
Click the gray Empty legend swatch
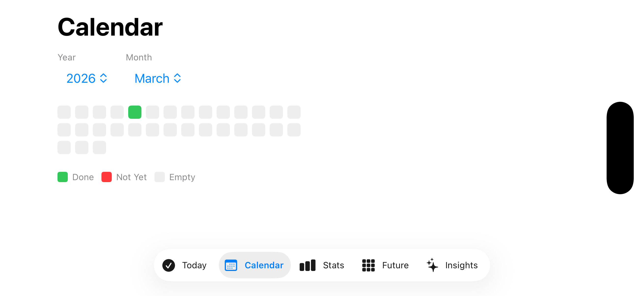coord(159,177)
